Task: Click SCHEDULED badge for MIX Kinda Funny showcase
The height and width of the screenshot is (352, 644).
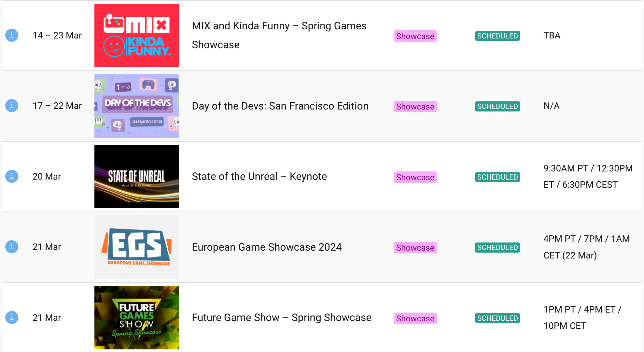Action: click(x=497, y=36)
